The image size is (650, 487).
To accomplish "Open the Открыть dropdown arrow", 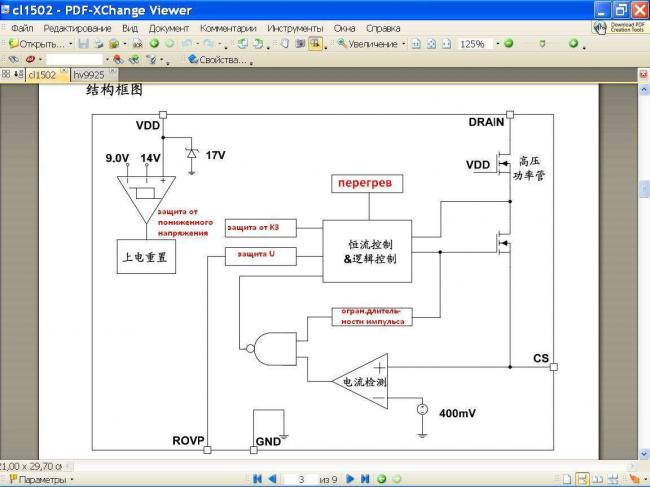I will 70,44.
